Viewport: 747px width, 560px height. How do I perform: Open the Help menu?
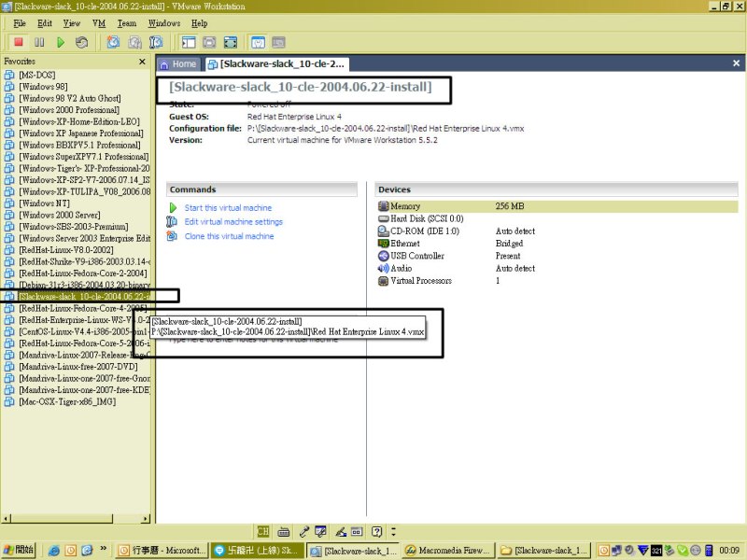point(200,23)
